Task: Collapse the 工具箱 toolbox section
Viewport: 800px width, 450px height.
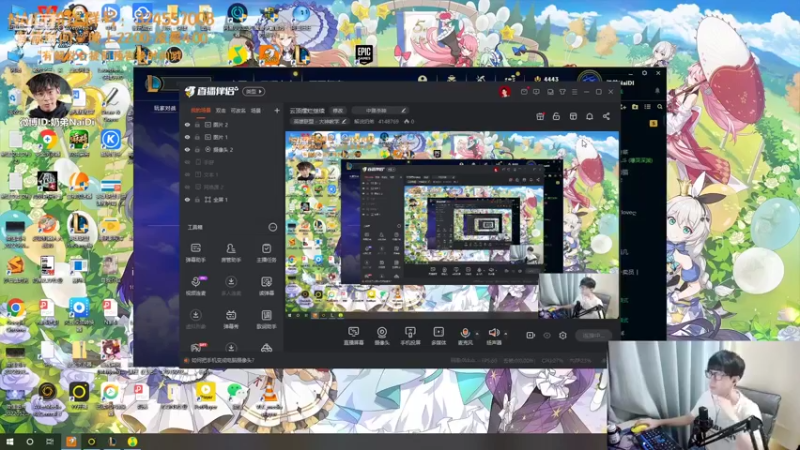Action: pyautogui.click(x=272, y=227)
